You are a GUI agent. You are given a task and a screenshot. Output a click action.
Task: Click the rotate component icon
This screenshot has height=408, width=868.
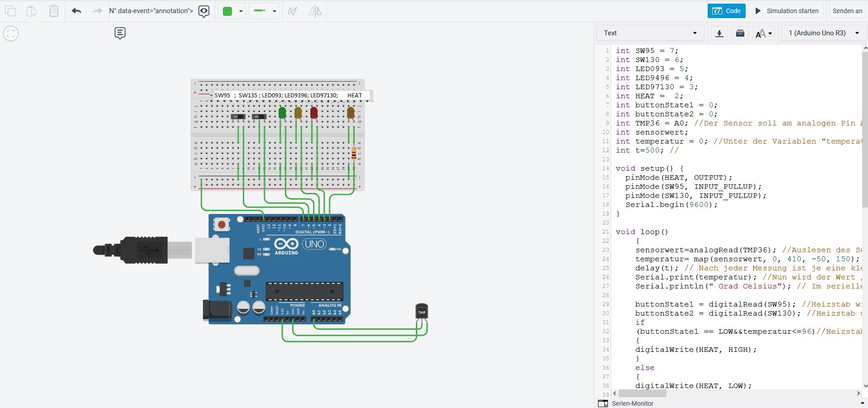point(293,11)
